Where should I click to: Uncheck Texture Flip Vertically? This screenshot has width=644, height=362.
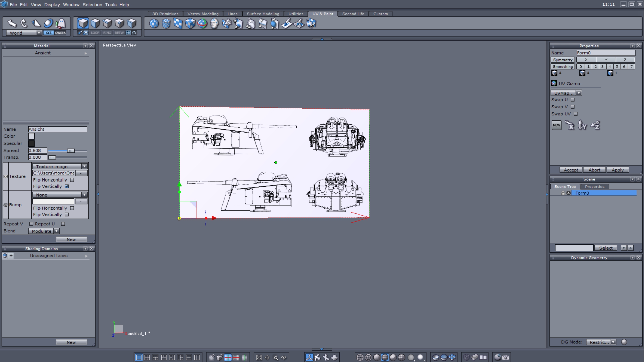67,186
